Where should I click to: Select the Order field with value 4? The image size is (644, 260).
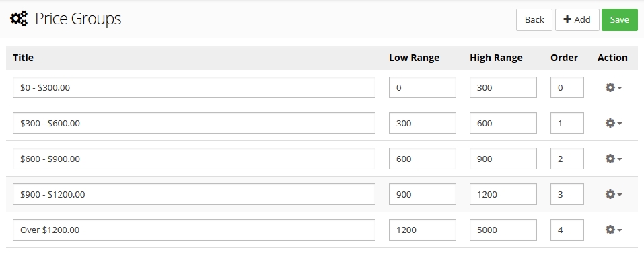tap(567, 230)
